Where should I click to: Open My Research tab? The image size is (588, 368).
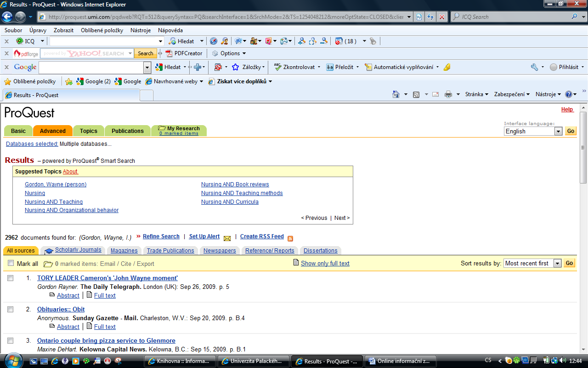[x=179, y=131]
